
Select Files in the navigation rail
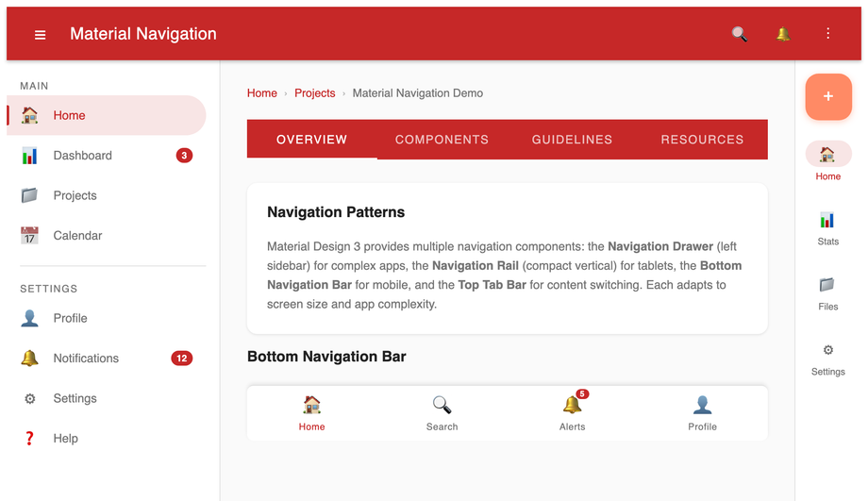tap(828, 293)
